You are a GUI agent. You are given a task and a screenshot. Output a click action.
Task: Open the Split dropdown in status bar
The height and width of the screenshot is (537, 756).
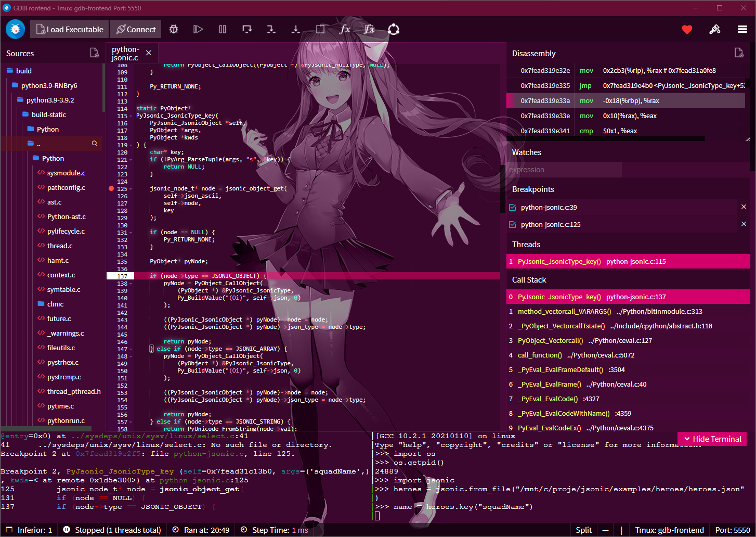(584, 530)
